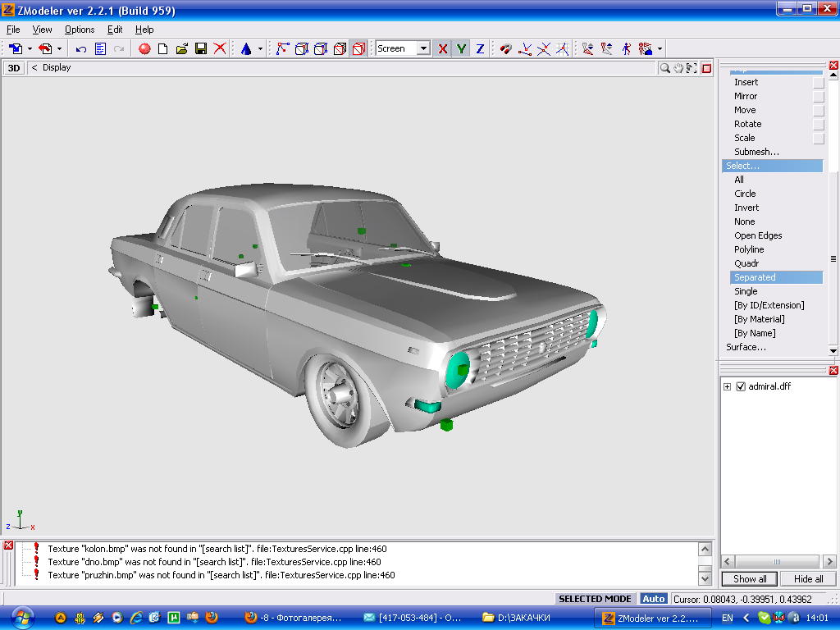Toggle the Z axis constraint
The width and height of the screenshot is (840, 630).
[x=480, y=49]
